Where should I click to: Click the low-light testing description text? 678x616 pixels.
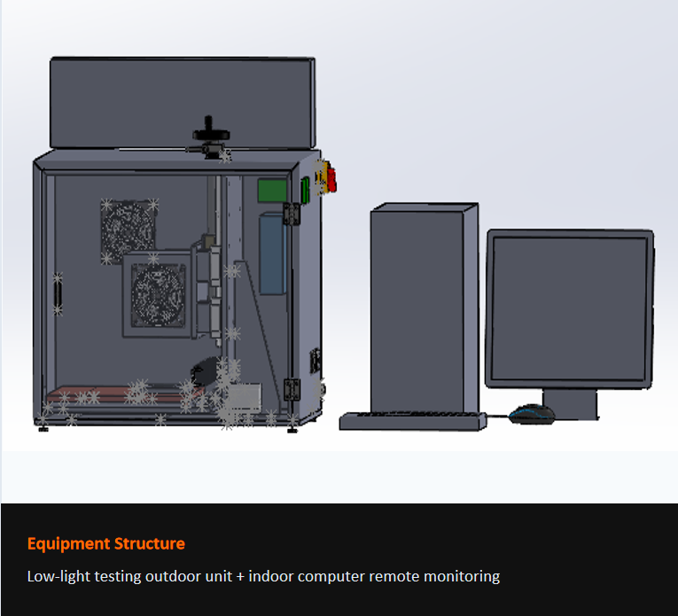click(x=263, y=576)
